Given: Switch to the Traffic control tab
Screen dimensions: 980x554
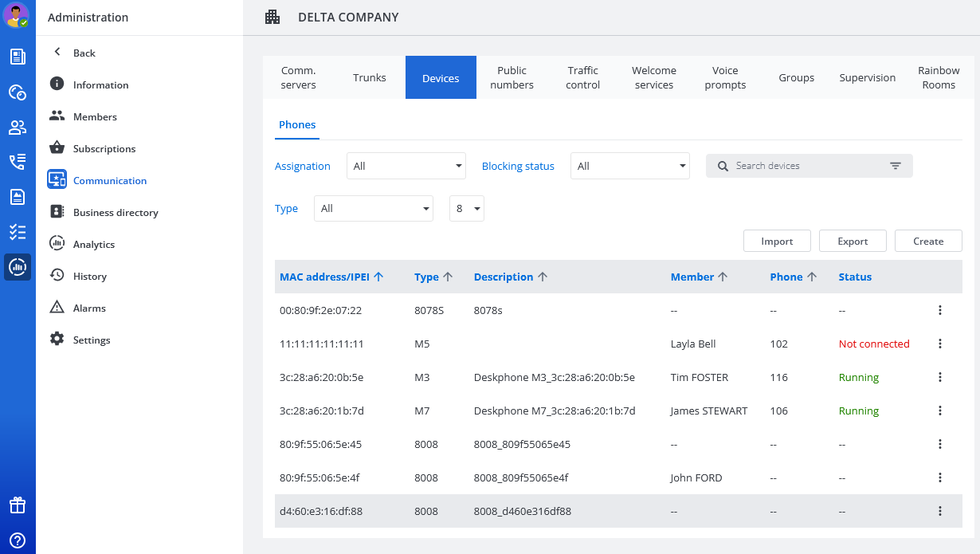Looking at the screenshot, I should [x=583, y=77].
